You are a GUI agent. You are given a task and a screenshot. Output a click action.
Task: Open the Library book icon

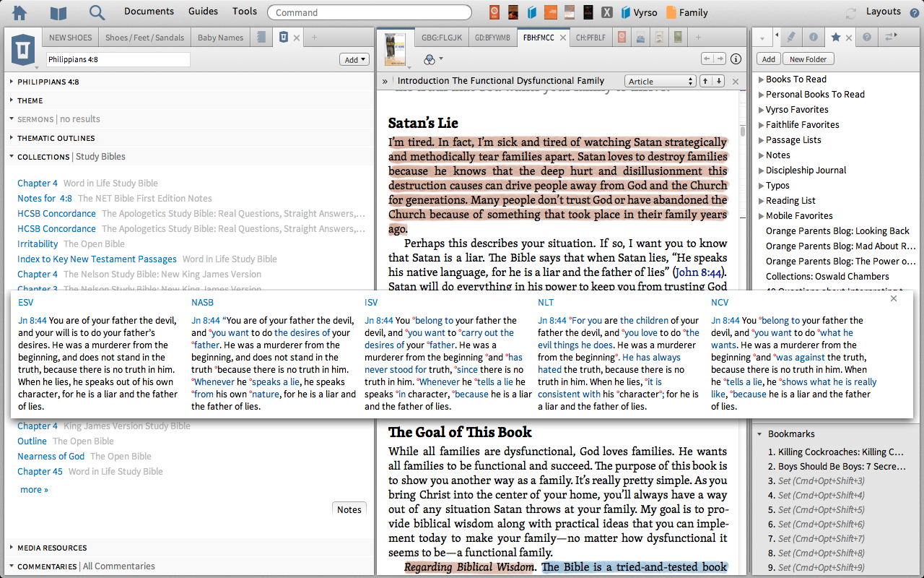[58, 12]
